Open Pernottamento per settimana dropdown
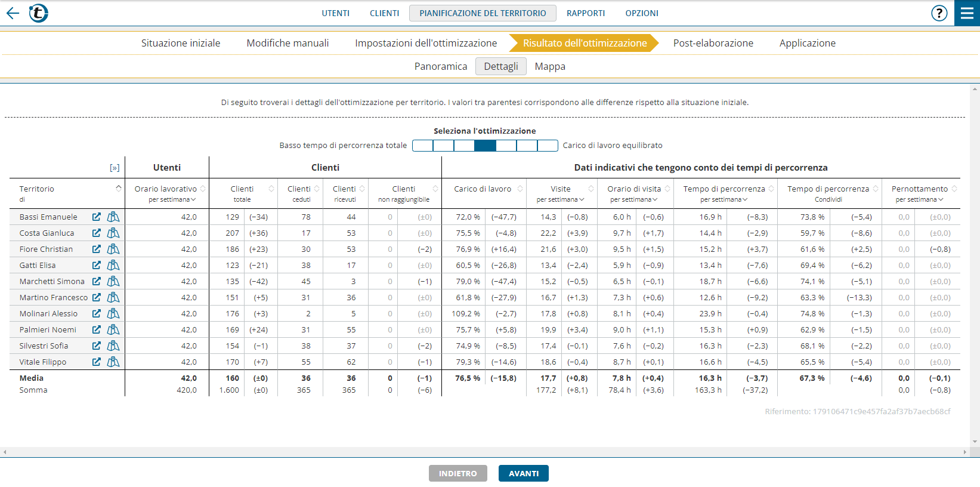Screen dimensions: 980x487 coord(919,199)
